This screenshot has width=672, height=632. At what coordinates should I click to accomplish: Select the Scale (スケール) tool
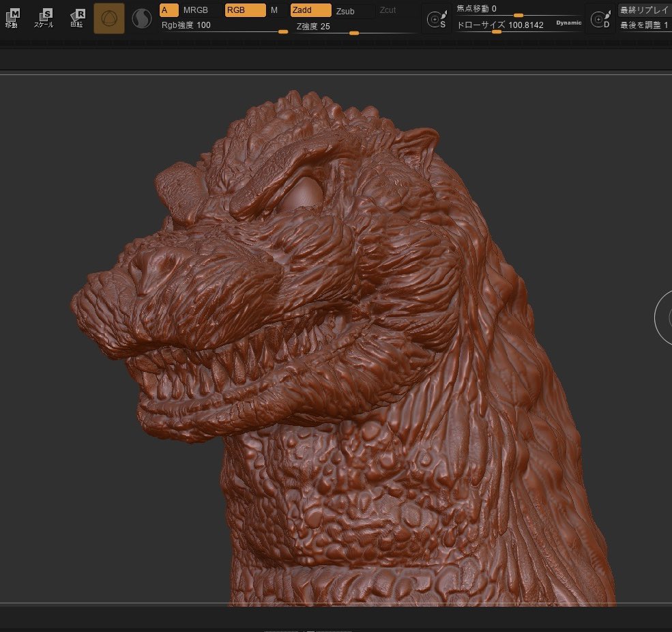[x=44, y=18]
